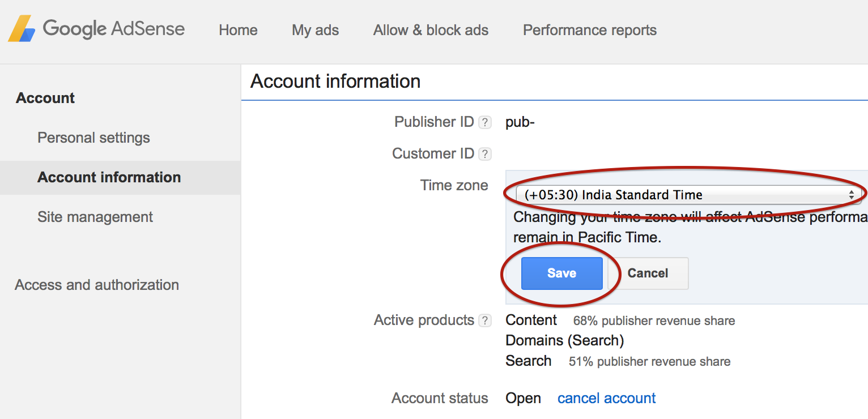The height and width of the screenshot is (419, 868).
Task: Open the My ads tab
Action: (316, 30)
